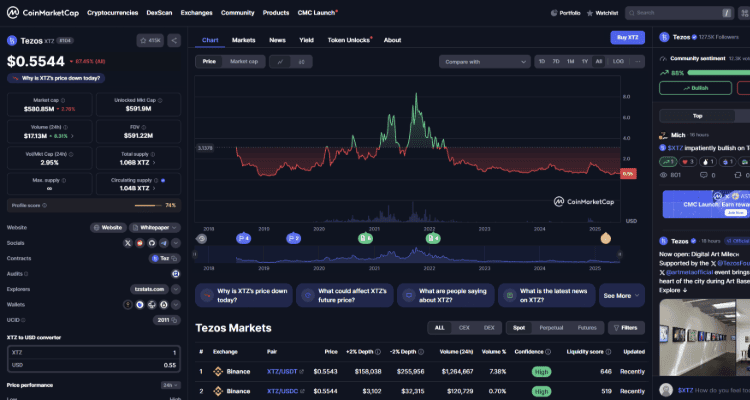This screenshot has width=750, height=400.
Task: Open the Portfolio page
Action: (x=565, y=13)
